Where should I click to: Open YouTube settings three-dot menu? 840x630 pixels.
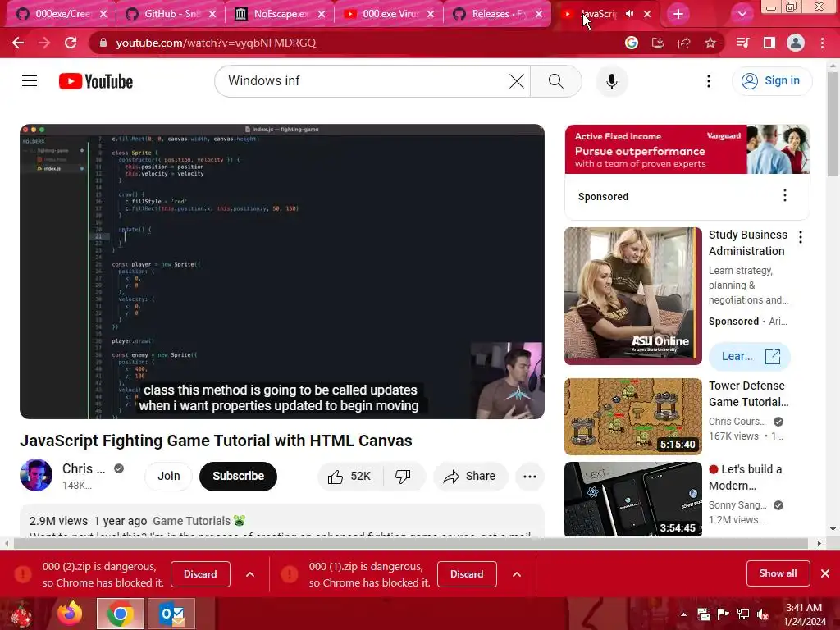[709, 81]
